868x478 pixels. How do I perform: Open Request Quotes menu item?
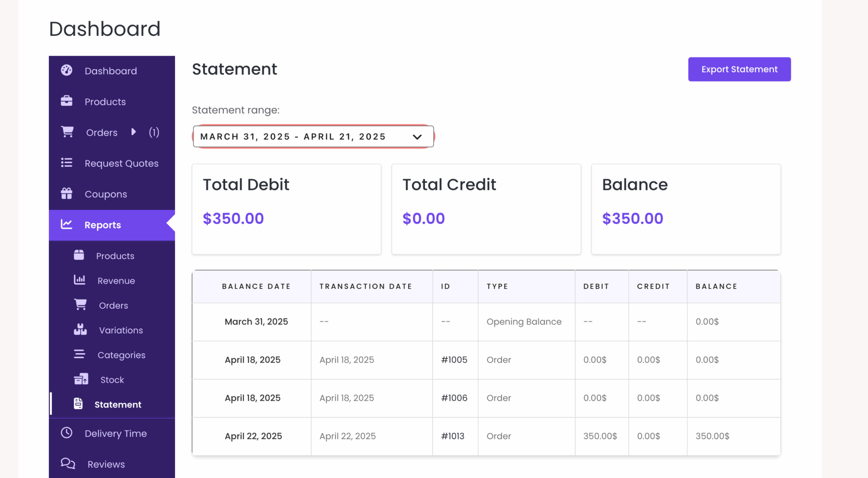pos(112,163)
